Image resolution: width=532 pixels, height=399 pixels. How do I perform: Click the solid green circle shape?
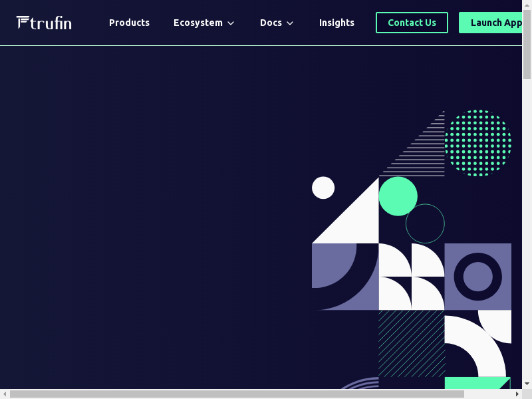coord(398,196)
